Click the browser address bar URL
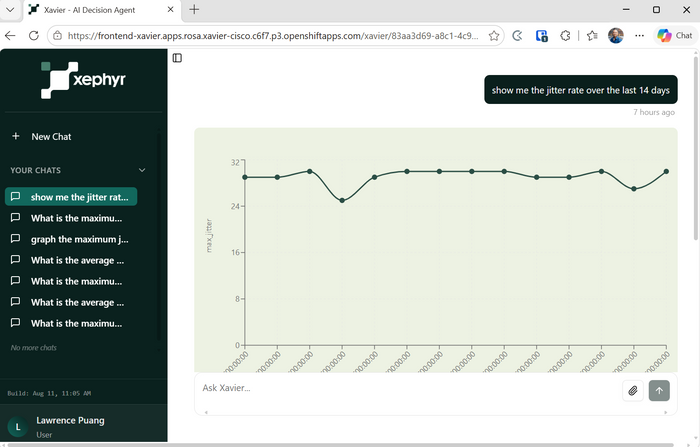700x447 pixels. click(273, 36)
